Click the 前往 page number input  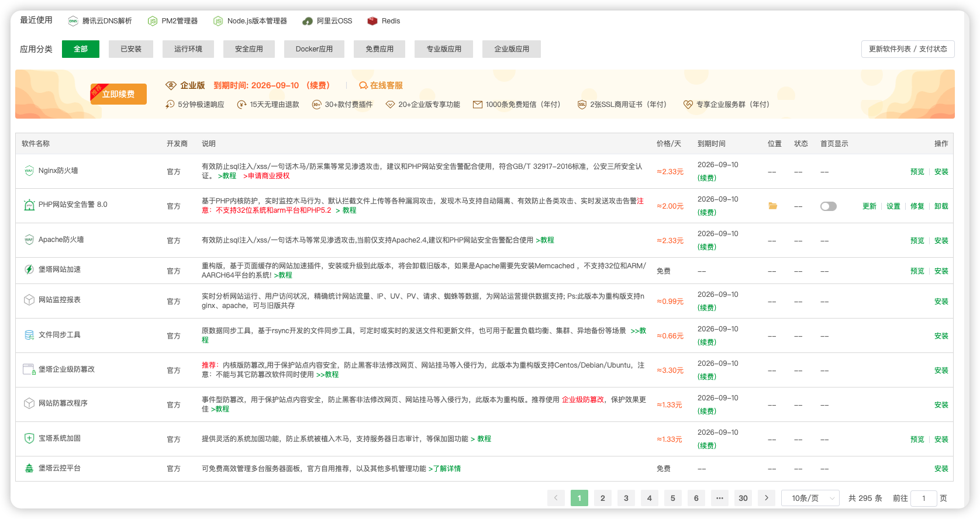(x=924, y=498)
